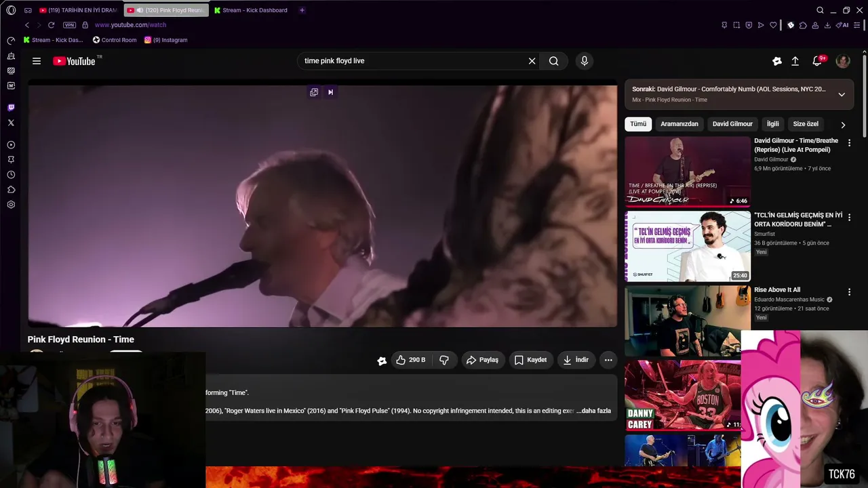Toggle the VPN badge in address bar
The width and height of the screenshot is (868, 488).
69,25
